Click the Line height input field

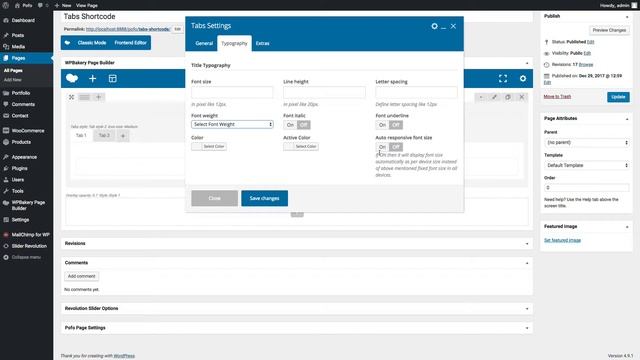pos(324,93)
